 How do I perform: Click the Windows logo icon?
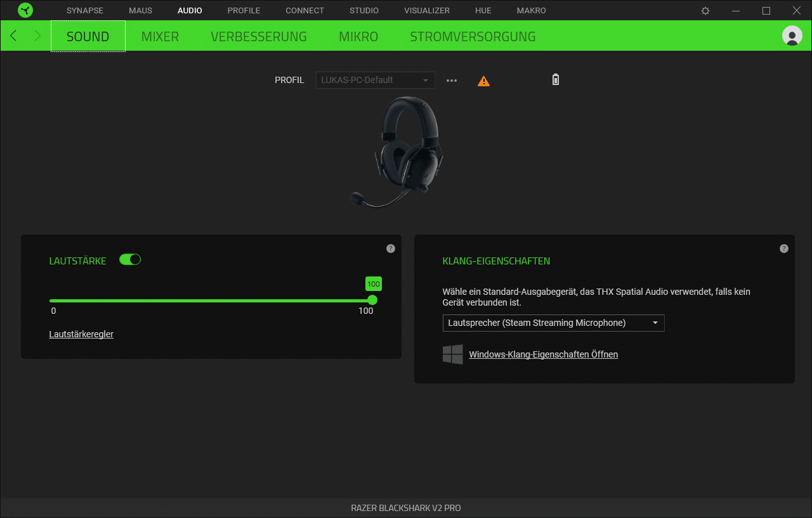(452, 354)
